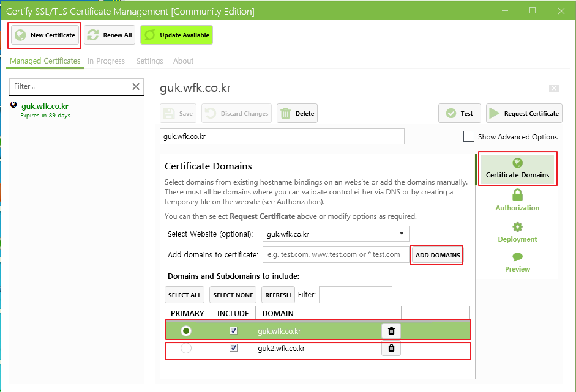Click the PRIMARY column header
This screenshot has height=392, width=576.
(x=187, y=314)
